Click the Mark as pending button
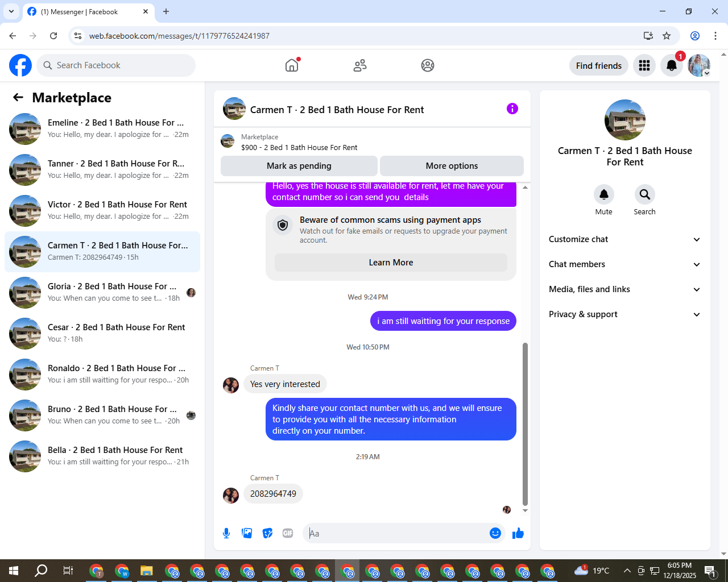This screenshot has height=582, width=728. point(299,166)
